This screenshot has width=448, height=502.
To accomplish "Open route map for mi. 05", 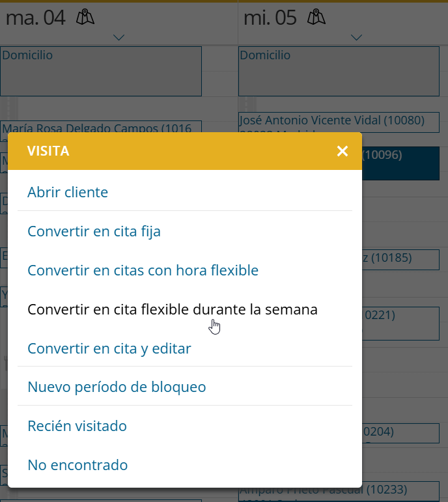I will (x=316, y=18).
